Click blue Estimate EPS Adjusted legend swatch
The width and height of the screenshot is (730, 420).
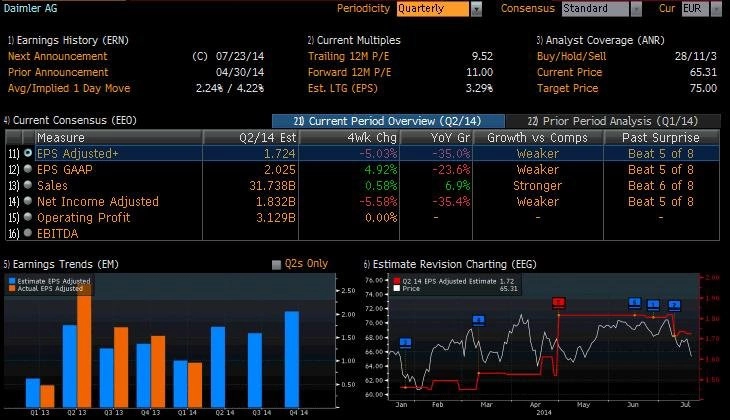pyautogui.click(x=12, y=281)
